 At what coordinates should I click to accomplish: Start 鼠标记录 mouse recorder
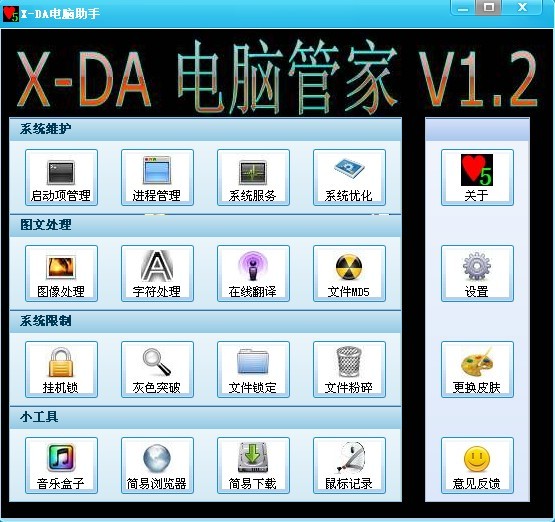349,465
